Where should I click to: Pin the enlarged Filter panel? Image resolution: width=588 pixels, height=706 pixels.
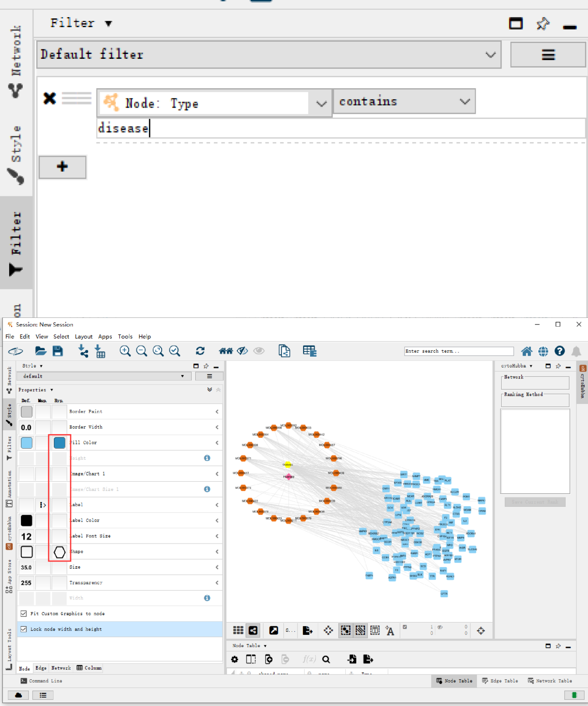click(543, 24)
